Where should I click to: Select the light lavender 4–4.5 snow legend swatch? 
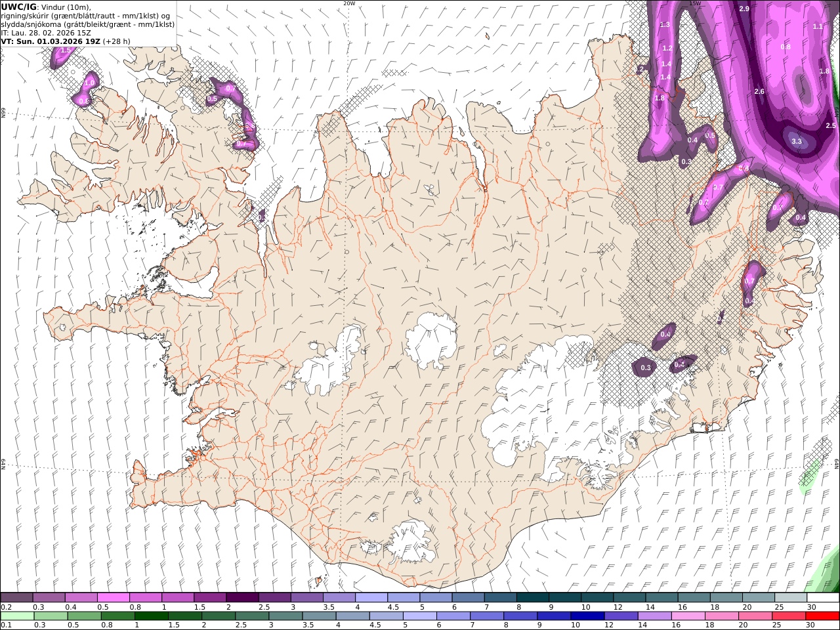[371, 598]
